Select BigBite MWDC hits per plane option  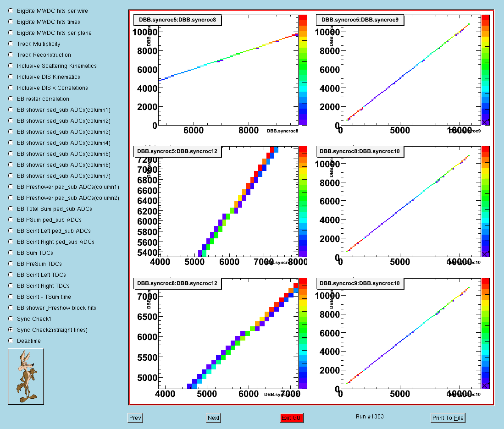pyautogui.click(x=11, y=33)
